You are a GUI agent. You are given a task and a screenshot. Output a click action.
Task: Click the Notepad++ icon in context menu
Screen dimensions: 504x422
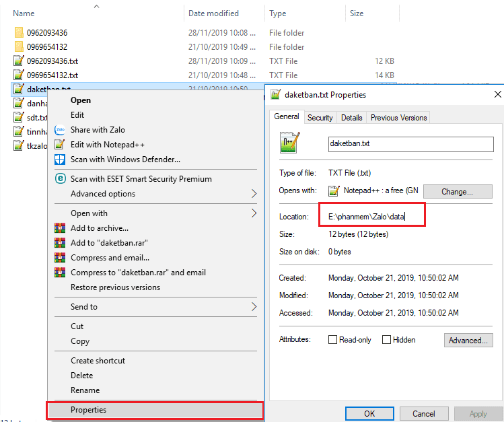59,145
